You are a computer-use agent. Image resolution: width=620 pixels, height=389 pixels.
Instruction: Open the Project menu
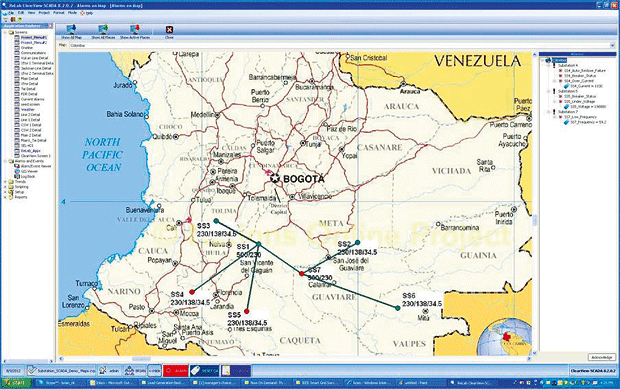coord(44,13)
